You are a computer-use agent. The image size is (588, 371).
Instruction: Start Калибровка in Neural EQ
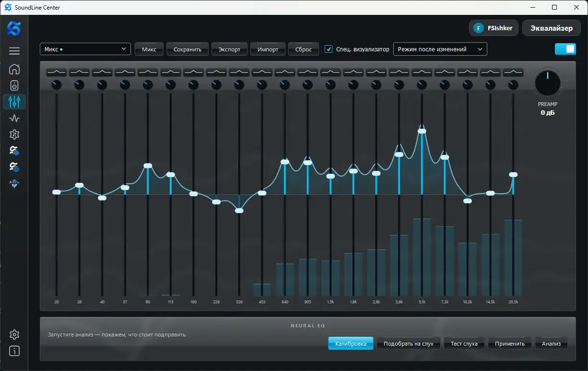pos(351,344)
